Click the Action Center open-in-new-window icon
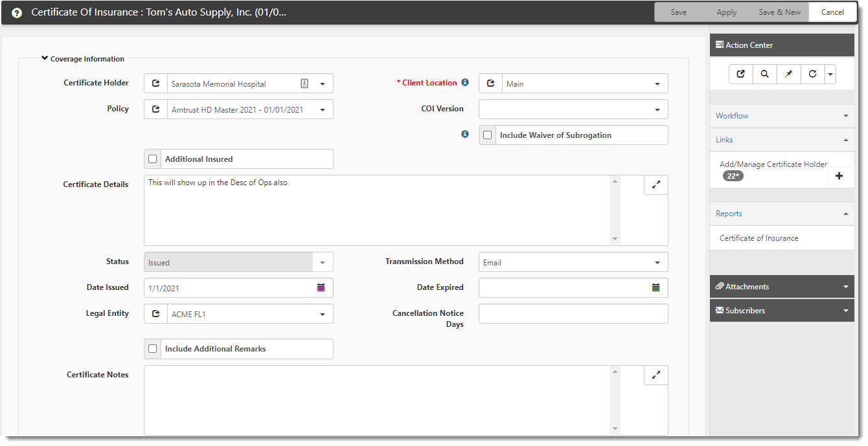Viewport: 868px width, 446px height. point(741,74)
